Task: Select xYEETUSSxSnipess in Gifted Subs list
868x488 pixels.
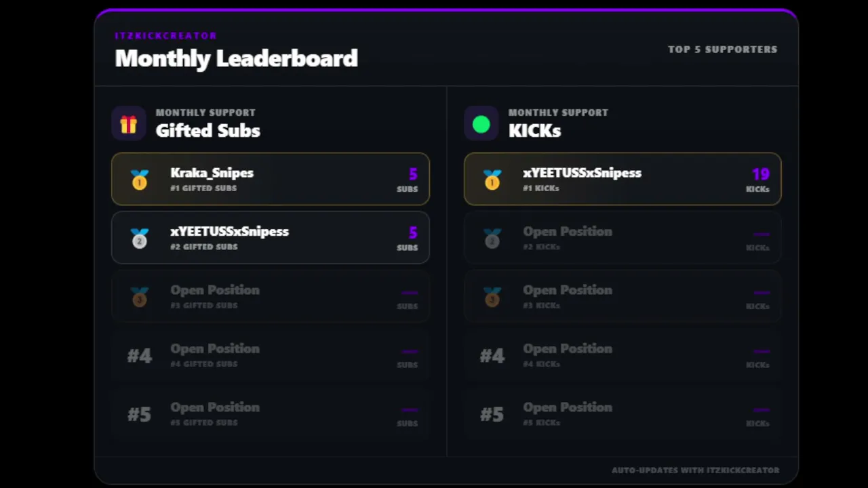Action: [x=271, y=237]
